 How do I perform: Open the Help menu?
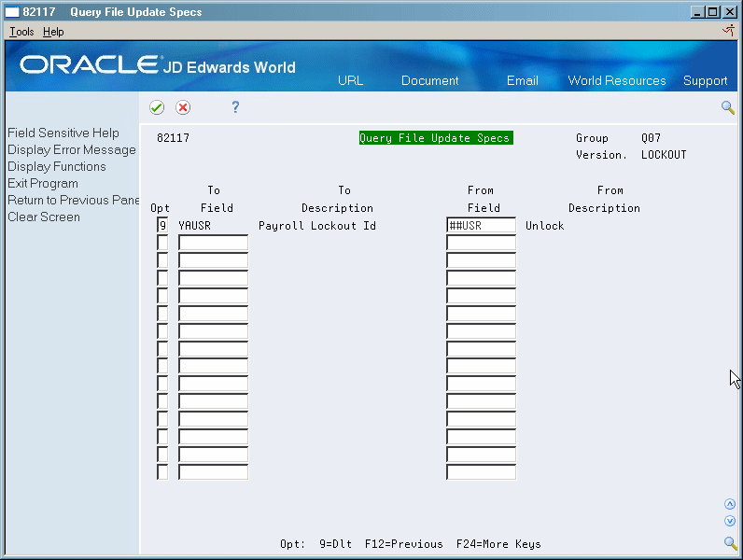coord(53,32)
